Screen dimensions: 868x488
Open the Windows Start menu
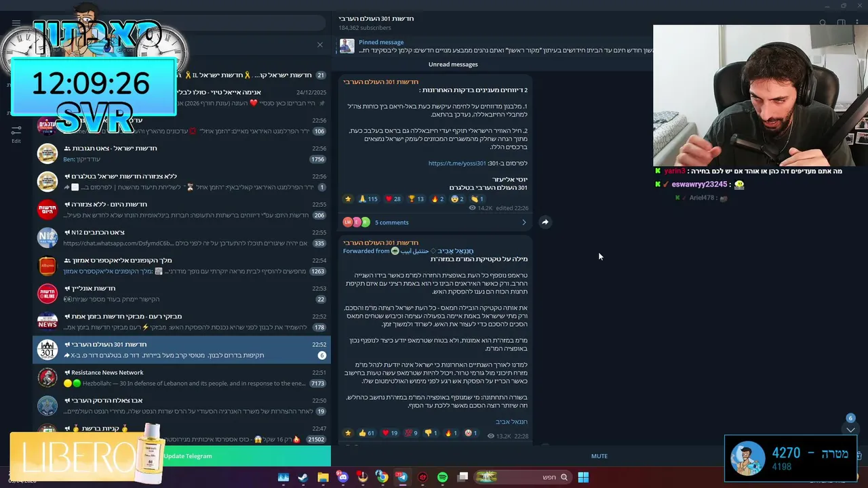(x=583, y=477)
